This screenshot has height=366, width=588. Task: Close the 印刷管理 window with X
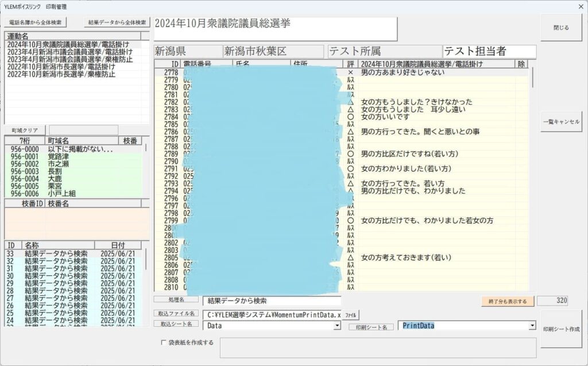[579, 6]
